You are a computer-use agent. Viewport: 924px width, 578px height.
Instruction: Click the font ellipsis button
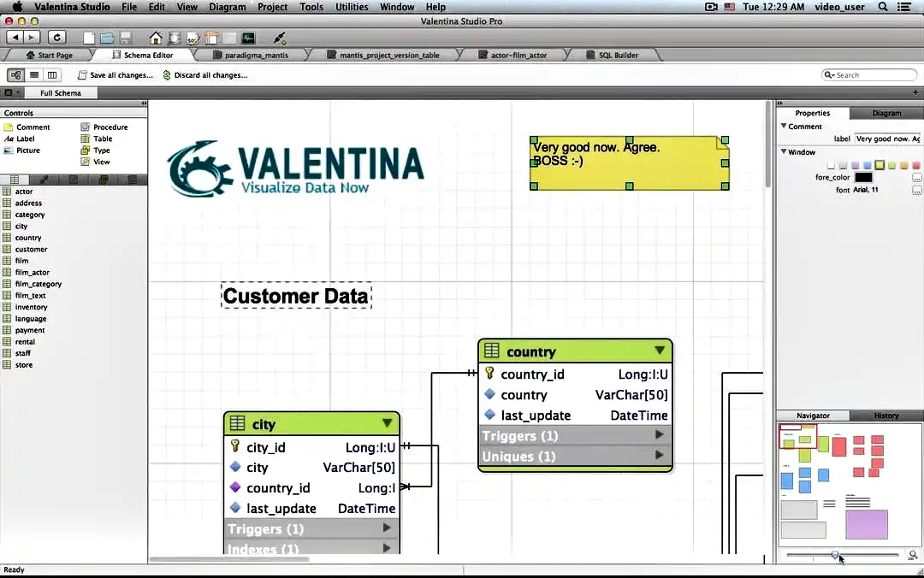point(917,191)
